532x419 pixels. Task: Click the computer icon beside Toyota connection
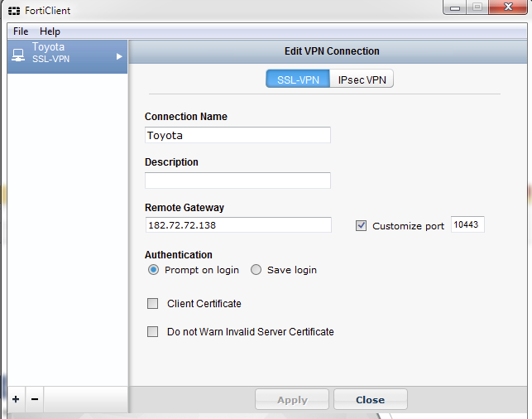[x=18, y=55]
